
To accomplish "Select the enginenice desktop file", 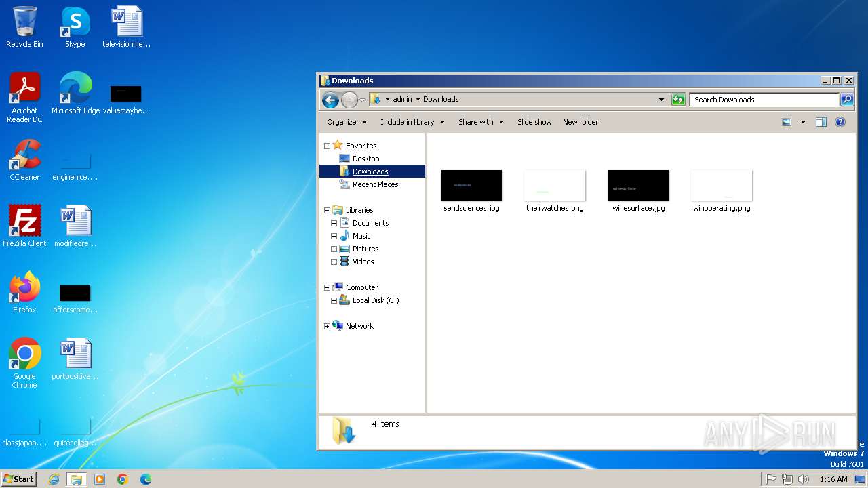I will (x=75, y=167).
